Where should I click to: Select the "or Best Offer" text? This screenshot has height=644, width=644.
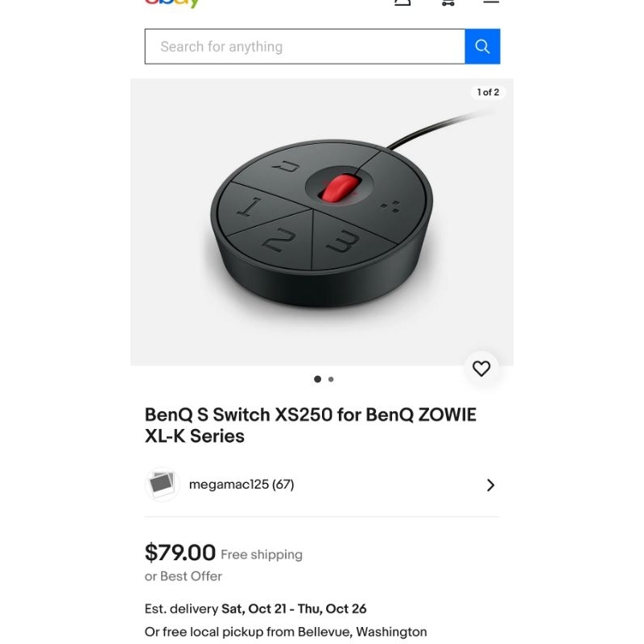point(184,576)
